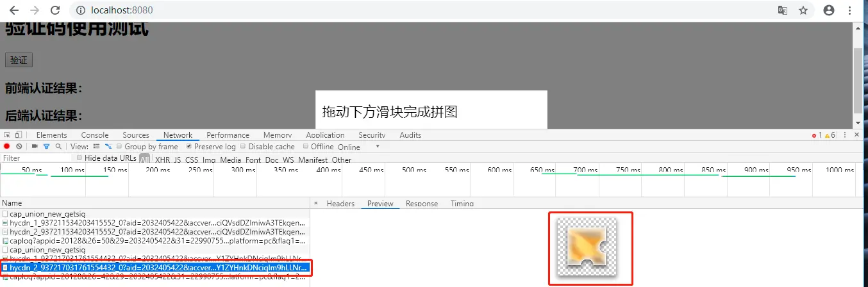Open the Console tab

95,135
